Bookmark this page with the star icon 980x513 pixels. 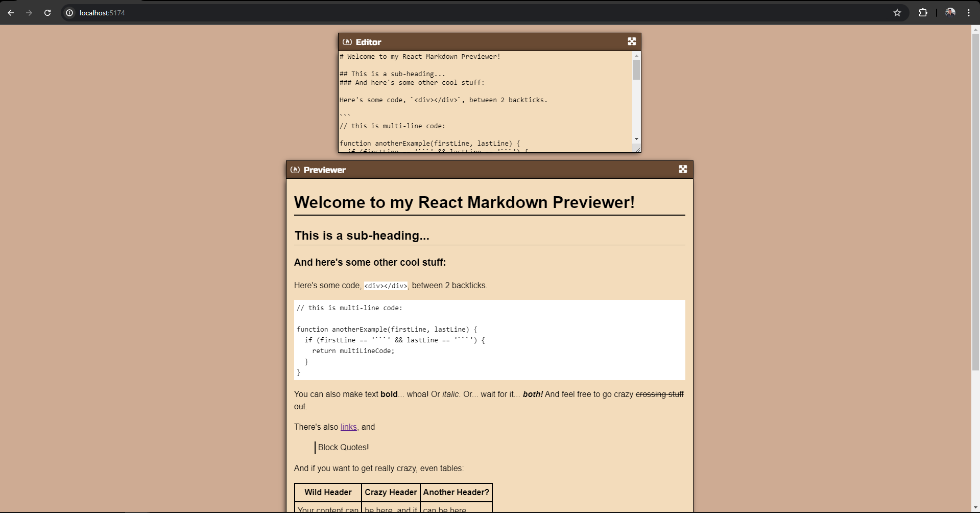897,13
